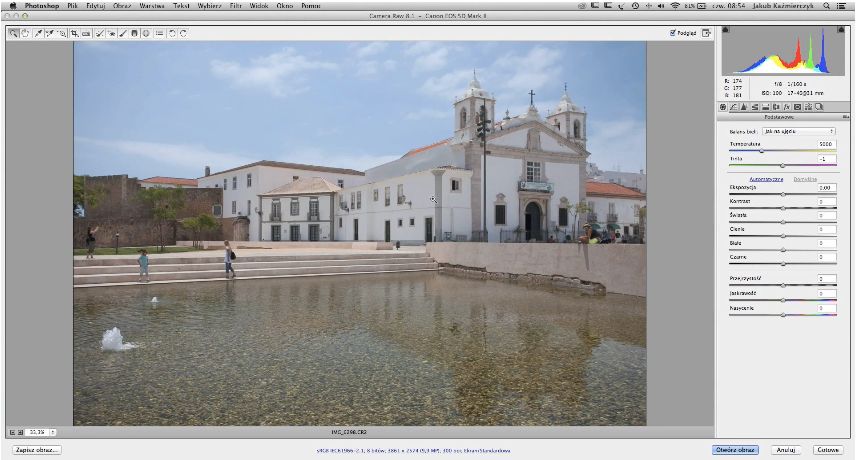This screenshot has height=460, width=856.
Task: Open the Effects (fx) panel icon
Action: [x=787, y=107]
